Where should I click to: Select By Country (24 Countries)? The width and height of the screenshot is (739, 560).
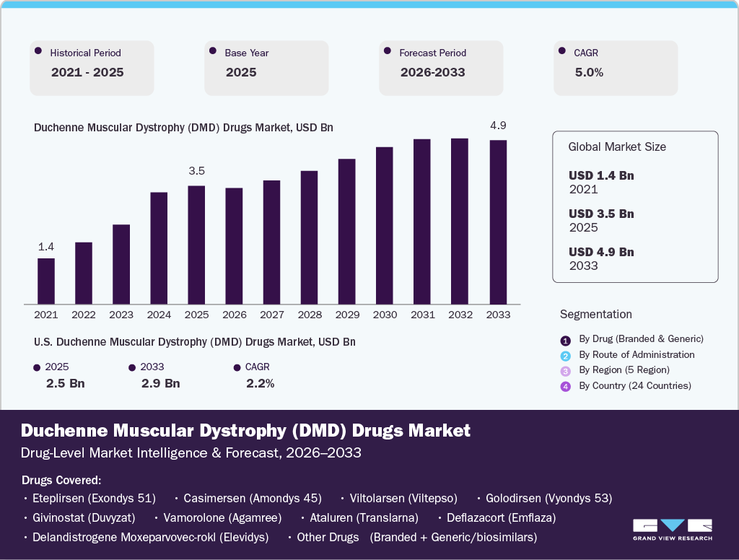click(x=635, y=385)
